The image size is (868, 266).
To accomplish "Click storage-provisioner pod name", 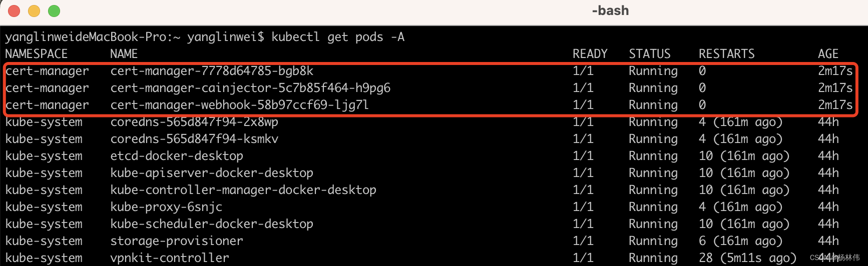I will 177,241.
